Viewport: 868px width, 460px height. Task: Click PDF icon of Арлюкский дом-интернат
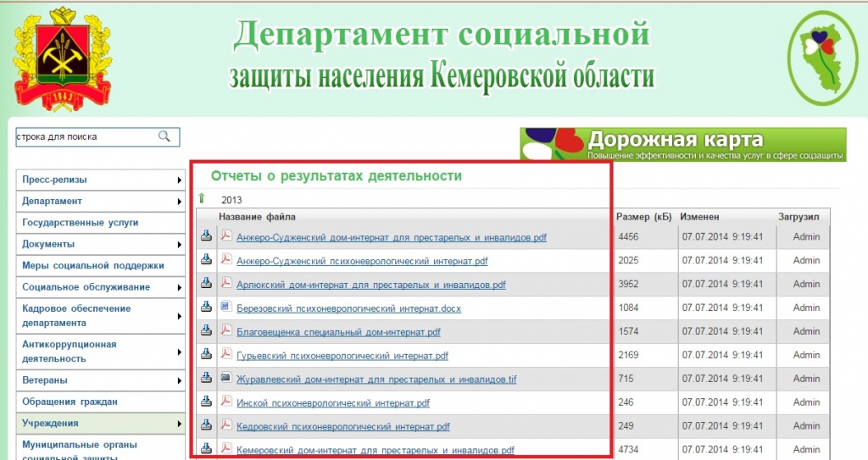[x=225, y=283]
